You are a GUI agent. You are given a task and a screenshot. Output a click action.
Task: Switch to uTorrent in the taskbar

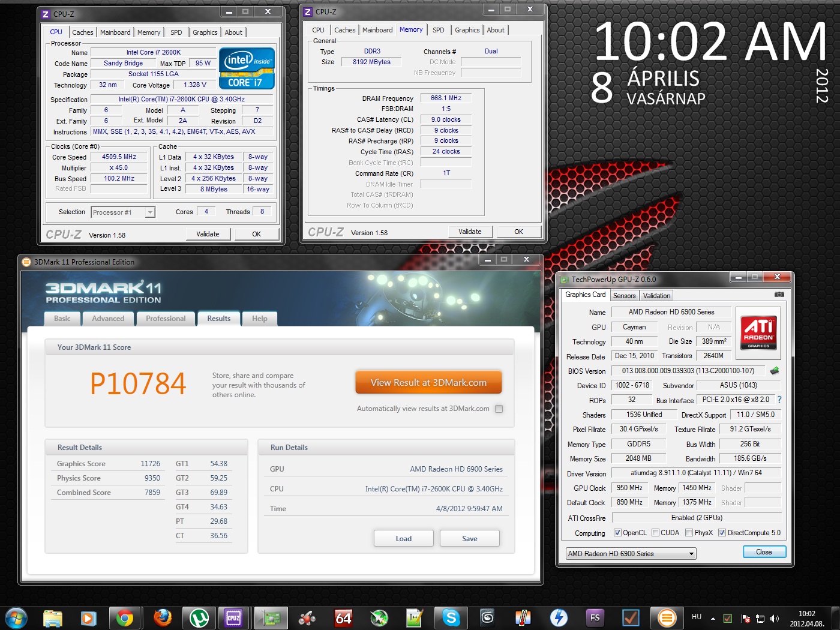(199, 617)
